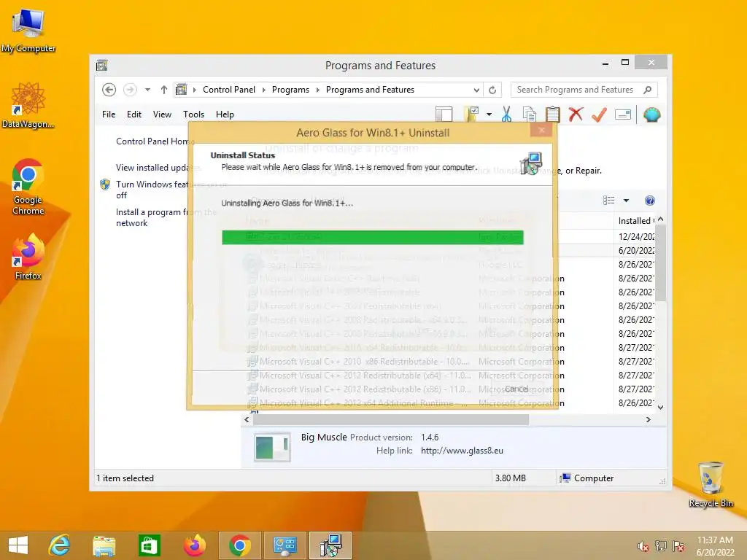
Task: Select the My Computer desktop icon
Action: click(x=28, y=31)
